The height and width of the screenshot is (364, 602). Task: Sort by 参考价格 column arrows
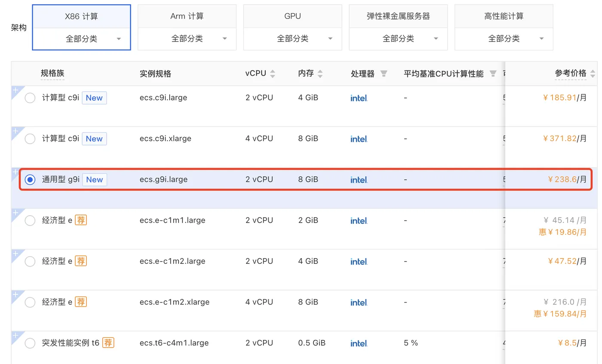[593, 73]
